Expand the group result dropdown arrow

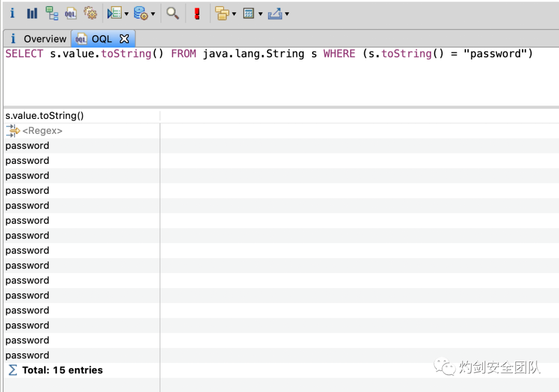tap(234, 14)
